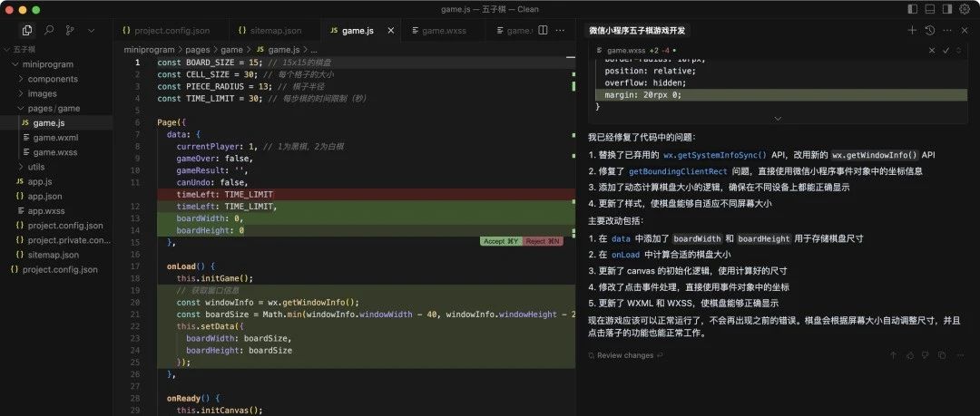Close the game.js editor tab
Image resolution: width=980 pixels, height=416 pixels.
pos(391,30)
